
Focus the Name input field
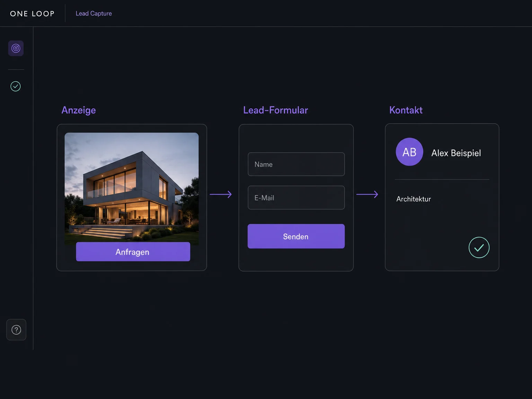coord(296,164)
